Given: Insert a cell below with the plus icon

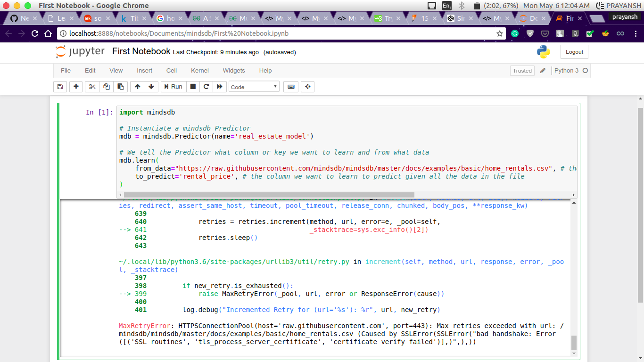Looking at the screenshot, I should tap(76, 87).
